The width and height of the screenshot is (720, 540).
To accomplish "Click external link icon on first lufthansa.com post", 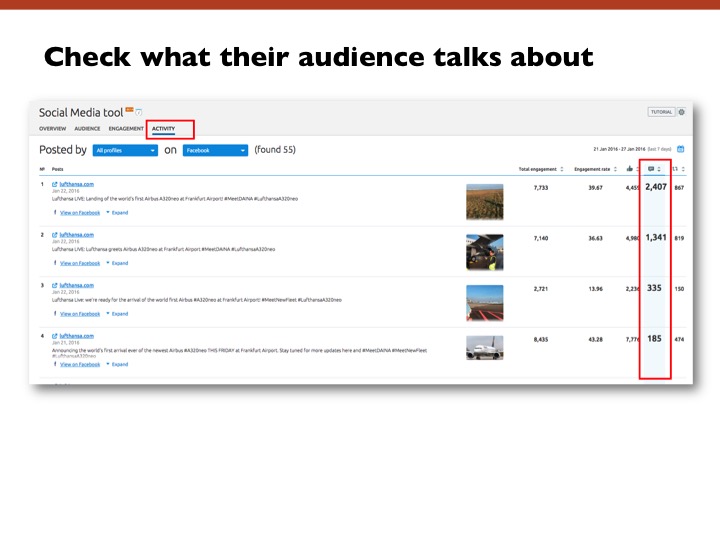I will (54, 185).
